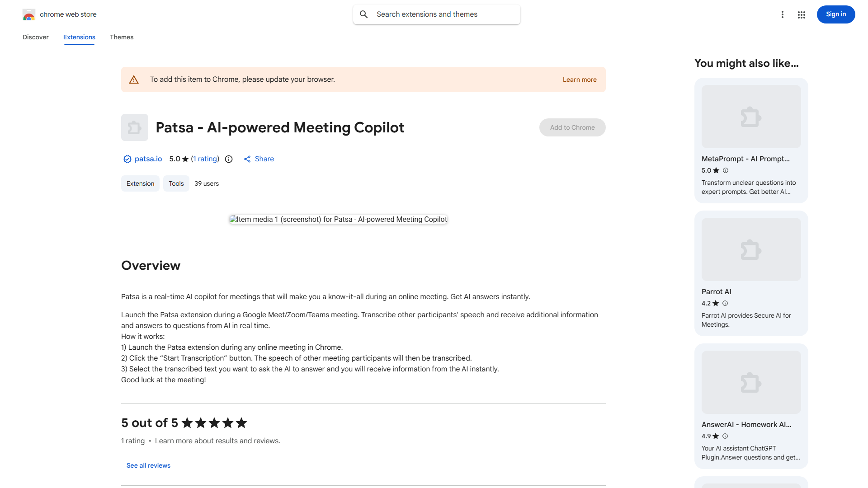Click the Patsa extension puzzle icon
The image size is (868, 488).
tap(135, 127)
